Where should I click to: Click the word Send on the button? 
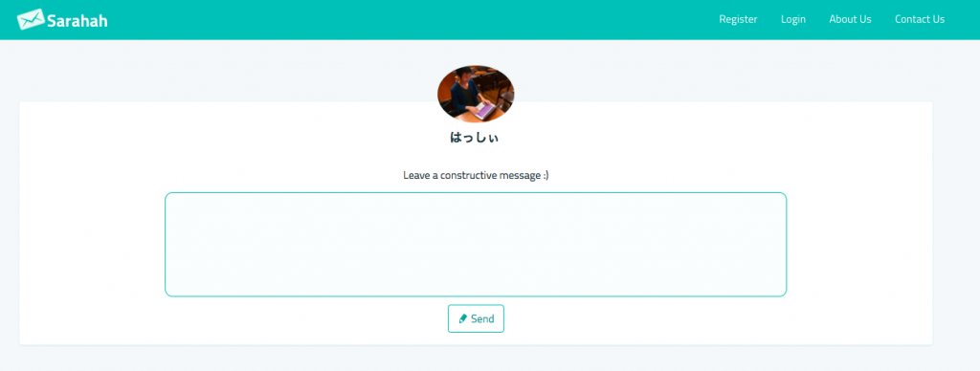482,318
